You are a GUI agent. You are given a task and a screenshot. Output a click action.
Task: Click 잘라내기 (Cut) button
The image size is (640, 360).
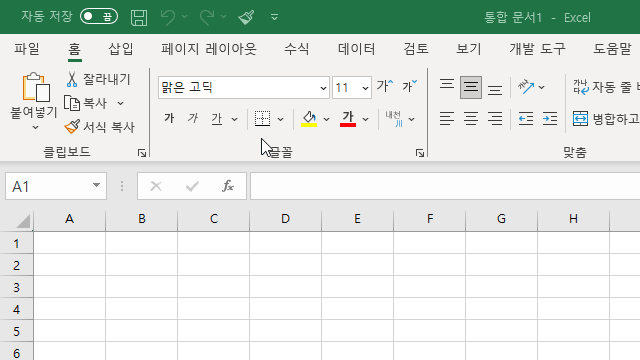(x=98, y=79)
